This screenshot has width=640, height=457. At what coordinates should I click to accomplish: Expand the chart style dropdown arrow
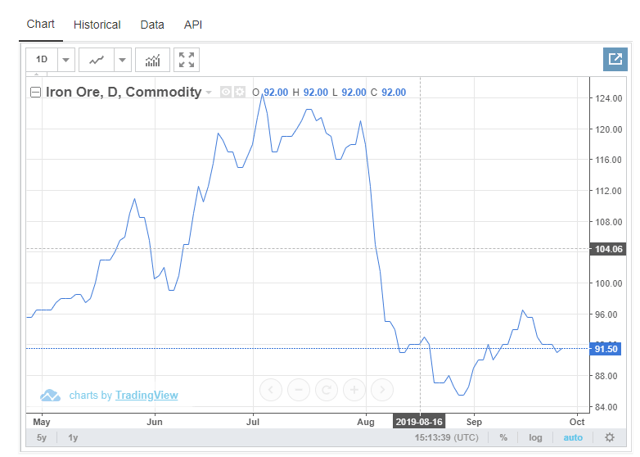pos(122,60)
